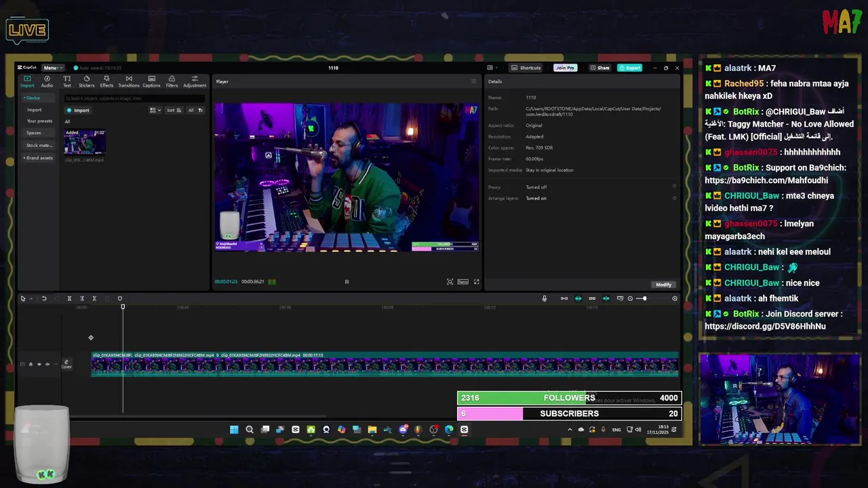Open the preview axis settings icon

(x=620, y=298)
